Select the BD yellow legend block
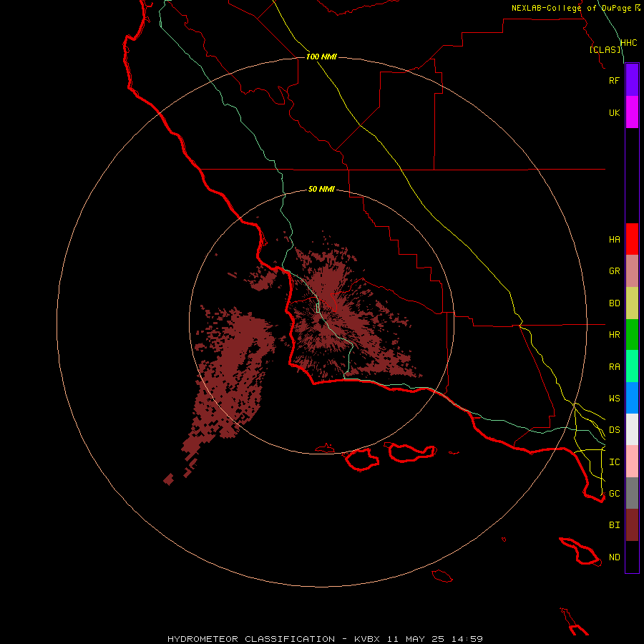The image size is (644, 644). pos(632,303)
